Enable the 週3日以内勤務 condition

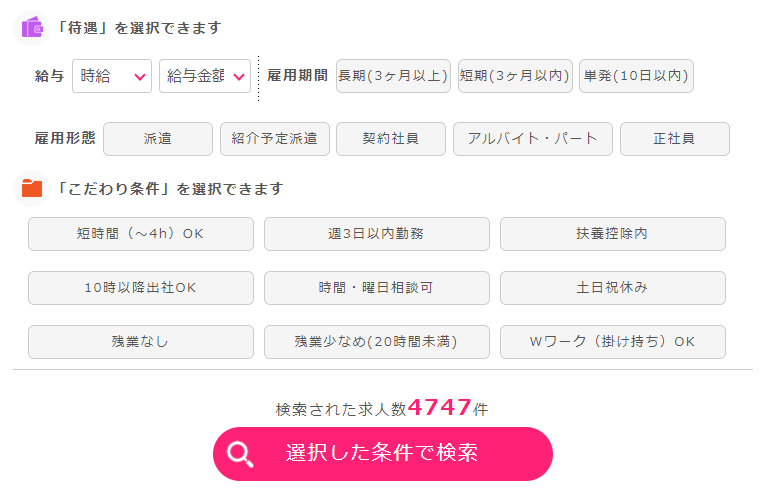[377, 234]
